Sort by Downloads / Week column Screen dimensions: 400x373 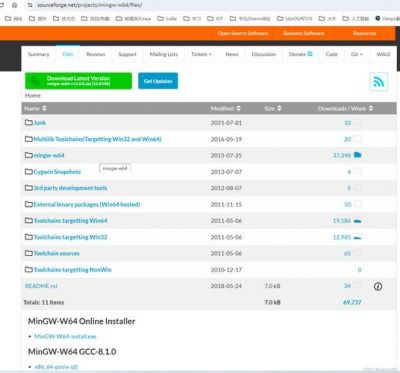[x=345, y=108]
